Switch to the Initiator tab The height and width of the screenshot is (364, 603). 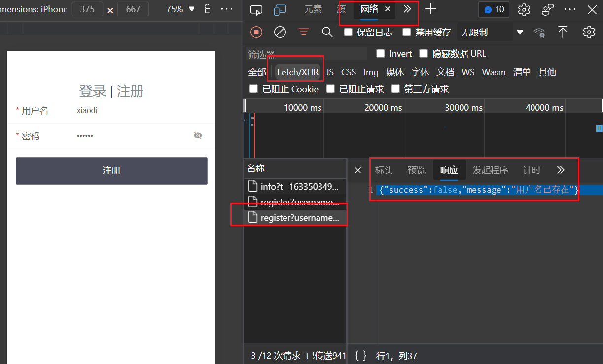point(491,170)
